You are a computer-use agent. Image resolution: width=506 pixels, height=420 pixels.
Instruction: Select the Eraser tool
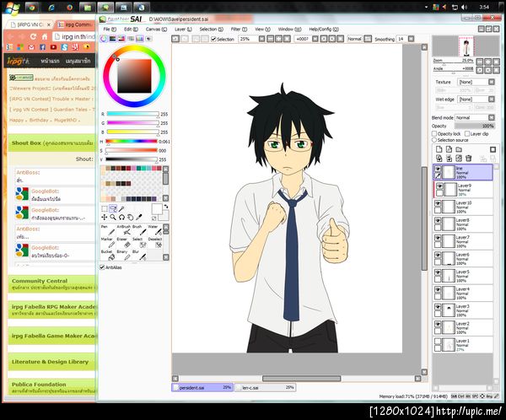[124, 243]
